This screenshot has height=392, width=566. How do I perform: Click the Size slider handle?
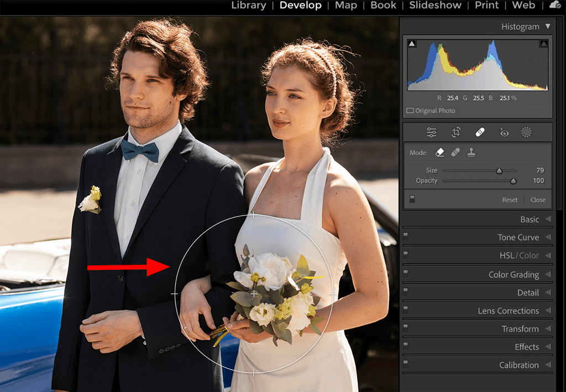[x=499, y=171]
